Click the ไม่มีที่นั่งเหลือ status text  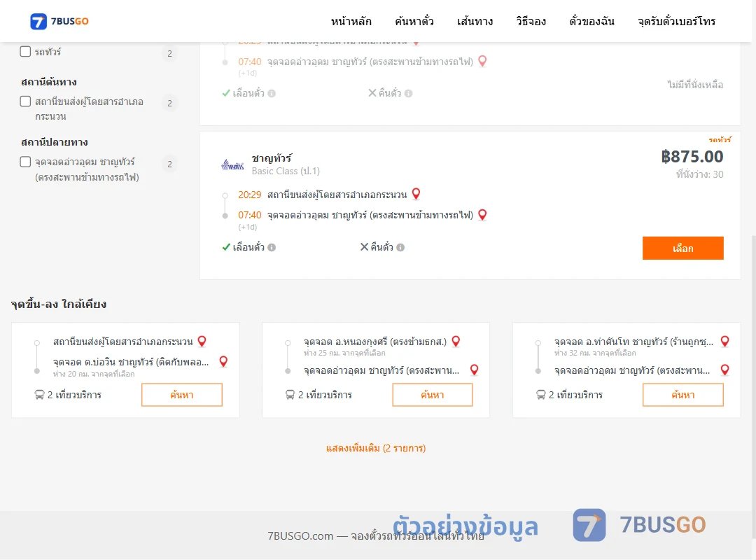tap(695, 85)
